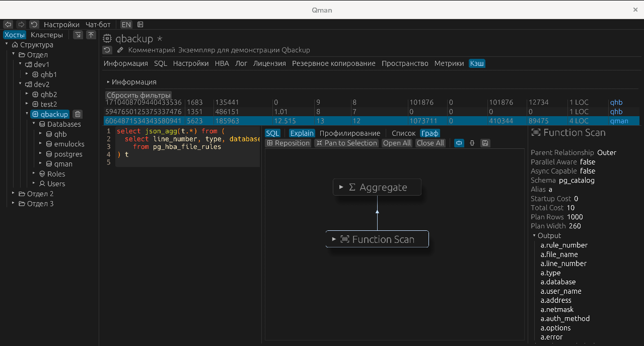Open the keyboard layout icon beside EN
This screenshot has height=346, width=644.
(139, 24)
